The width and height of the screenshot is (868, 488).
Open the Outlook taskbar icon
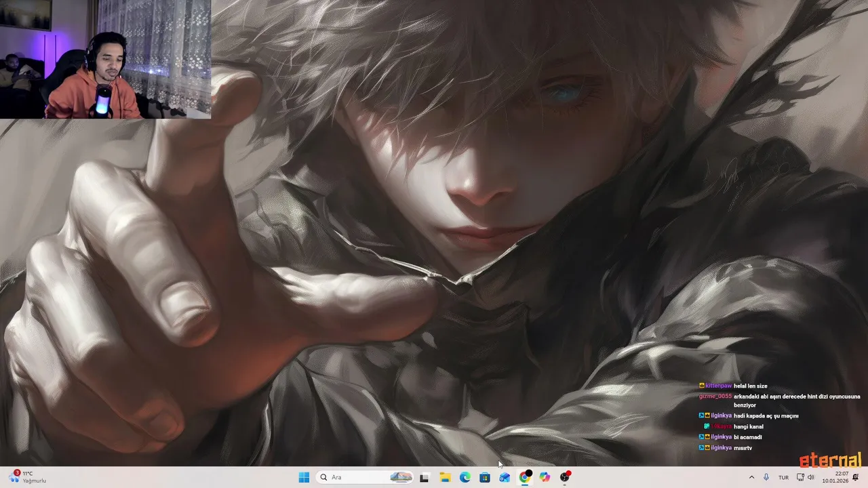point(505,477)
